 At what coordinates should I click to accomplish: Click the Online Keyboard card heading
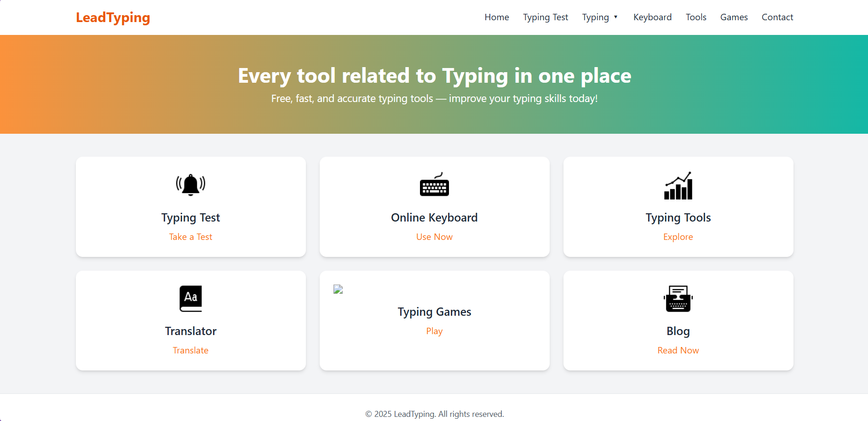(x=434, y=217)
